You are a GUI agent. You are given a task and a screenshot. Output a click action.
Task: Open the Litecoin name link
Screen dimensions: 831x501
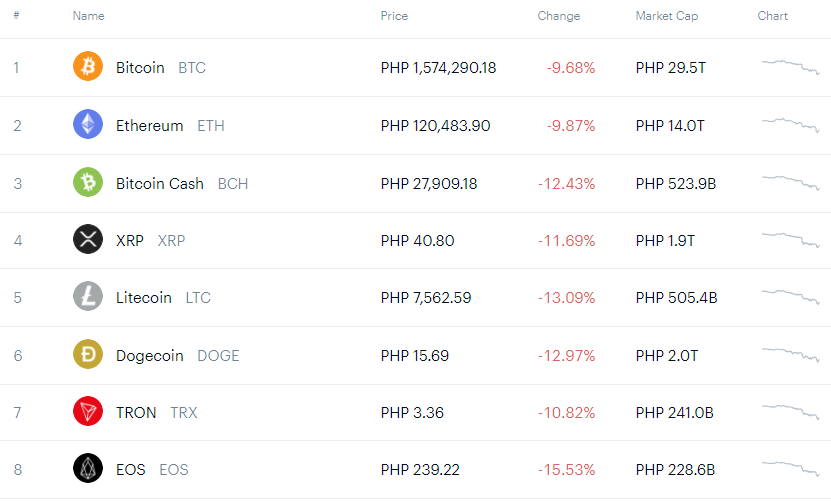click(x=144, y=298)
